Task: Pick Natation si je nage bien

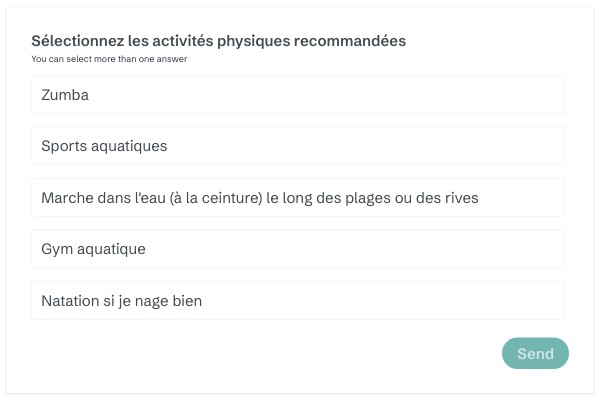Action: pyautogui.click(x=298, y=301)
